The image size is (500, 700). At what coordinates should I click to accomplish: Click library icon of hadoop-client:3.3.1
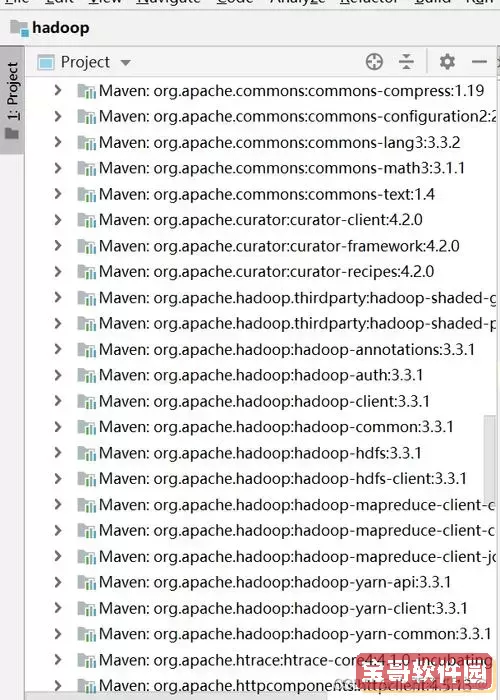87,401
